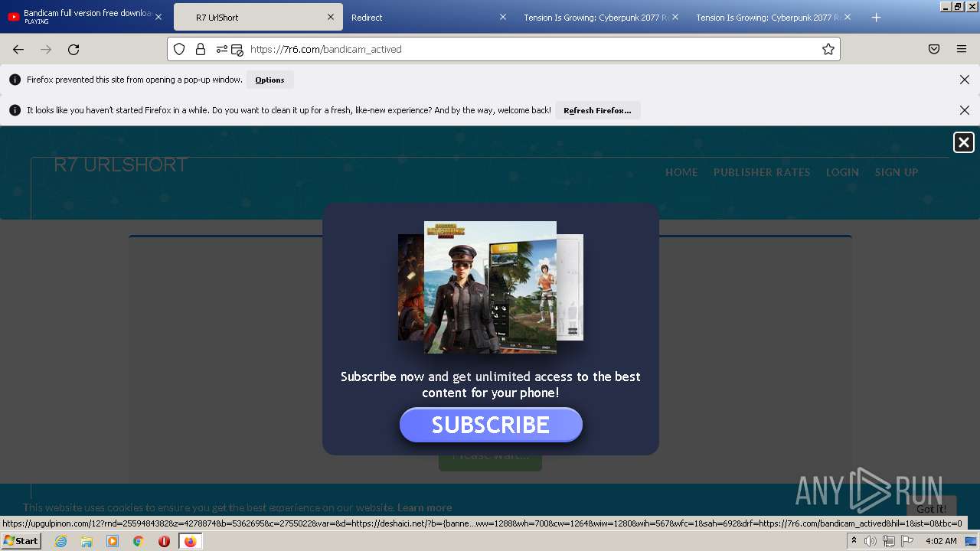
Task: Close the Redirect tab
Action: (503, 17)
